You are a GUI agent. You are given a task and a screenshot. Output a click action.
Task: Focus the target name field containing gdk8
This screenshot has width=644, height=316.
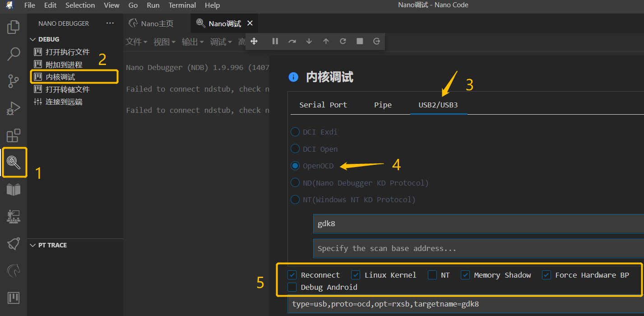(x=478, y=223)
